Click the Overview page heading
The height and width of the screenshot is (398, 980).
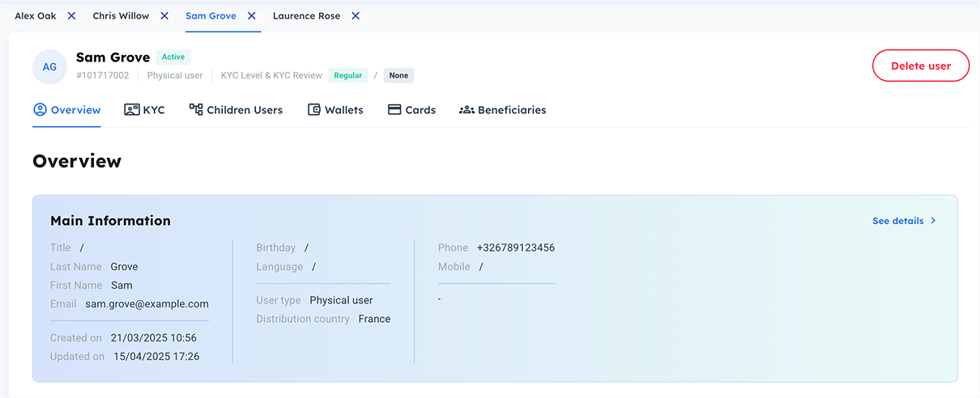(x=77, y=161)
